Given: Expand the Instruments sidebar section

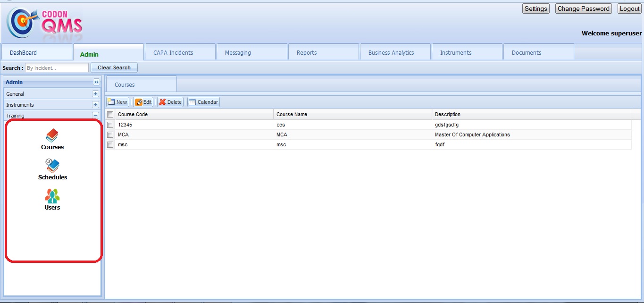Looking at the screenshot, I should pyautogui.click(x=95, y=105).
